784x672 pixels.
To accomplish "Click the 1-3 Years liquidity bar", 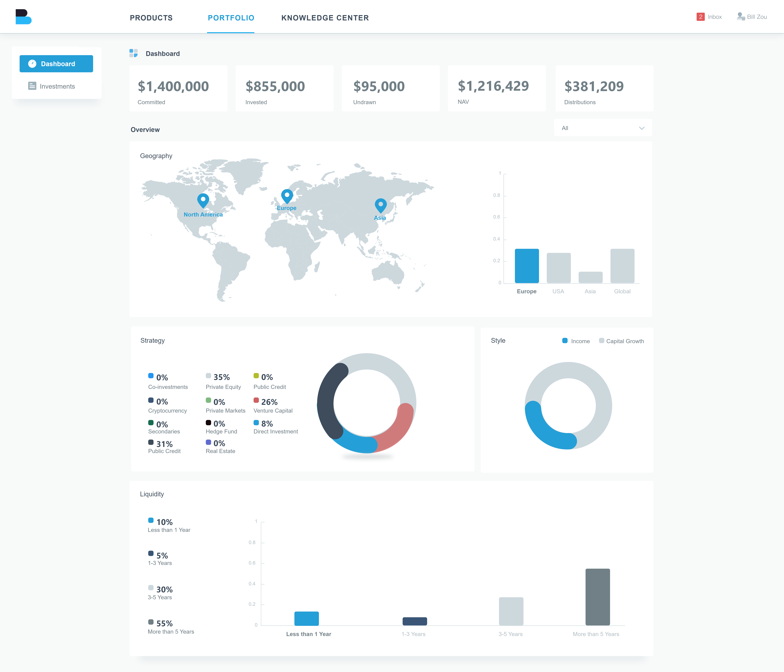I will (x=415, y=621).
